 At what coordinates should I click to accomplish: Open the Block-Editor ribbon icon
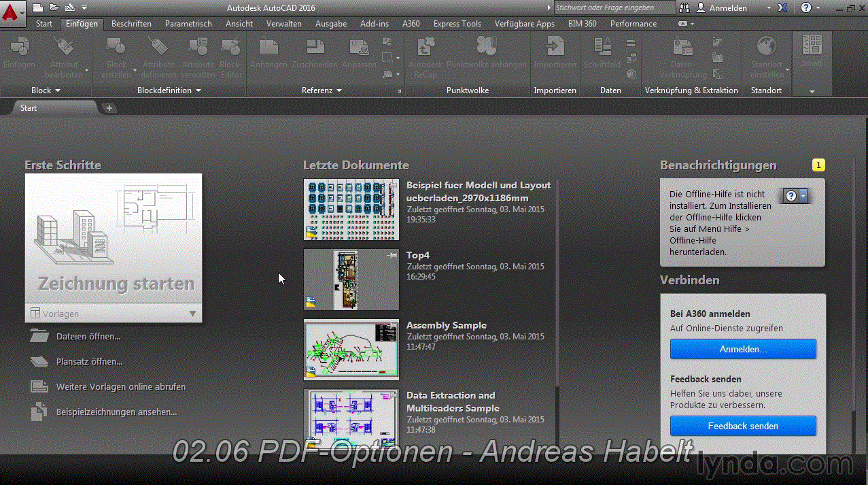click(x=232, y=47)
